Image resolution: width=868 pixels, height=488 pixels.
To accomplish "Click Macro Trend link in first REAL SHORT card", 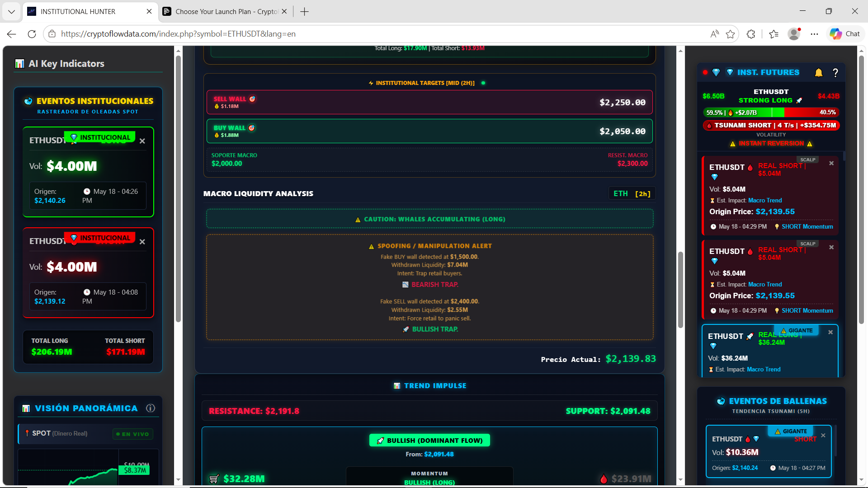I will (765, 200).
